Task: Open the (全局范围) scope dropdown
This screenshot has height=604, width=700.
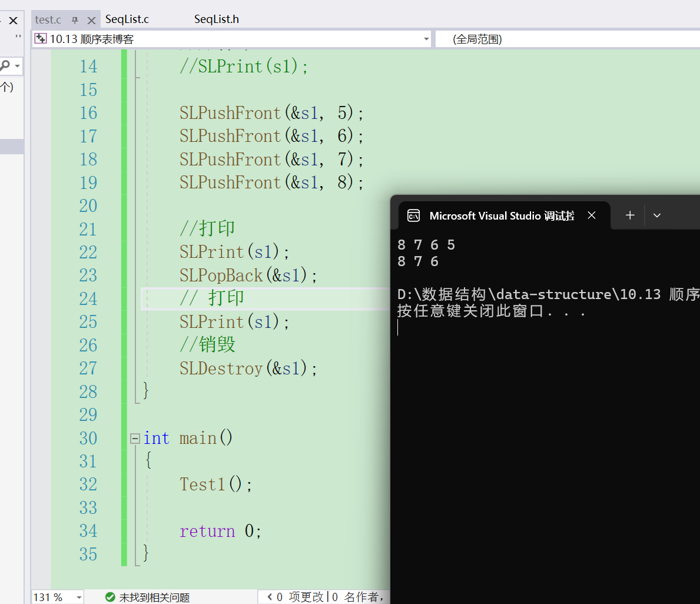Action: point(567,39)
